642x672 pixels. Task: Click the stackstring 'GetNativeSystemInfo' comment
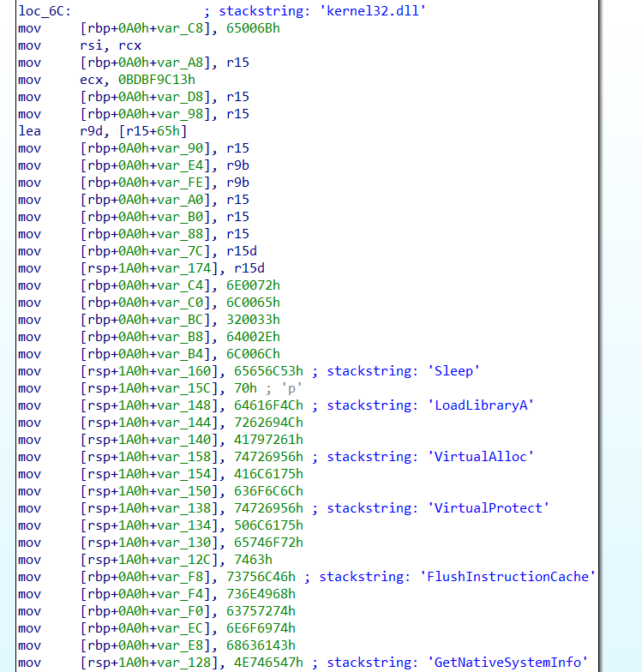[449, 662]
